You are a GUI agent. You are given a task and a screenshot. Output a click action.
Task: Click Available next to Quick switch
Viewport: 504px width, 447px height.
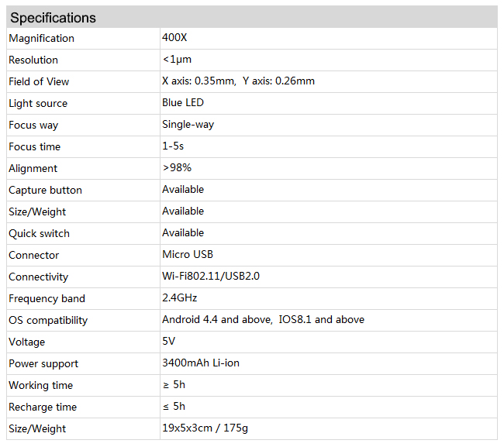click(183, 233)
